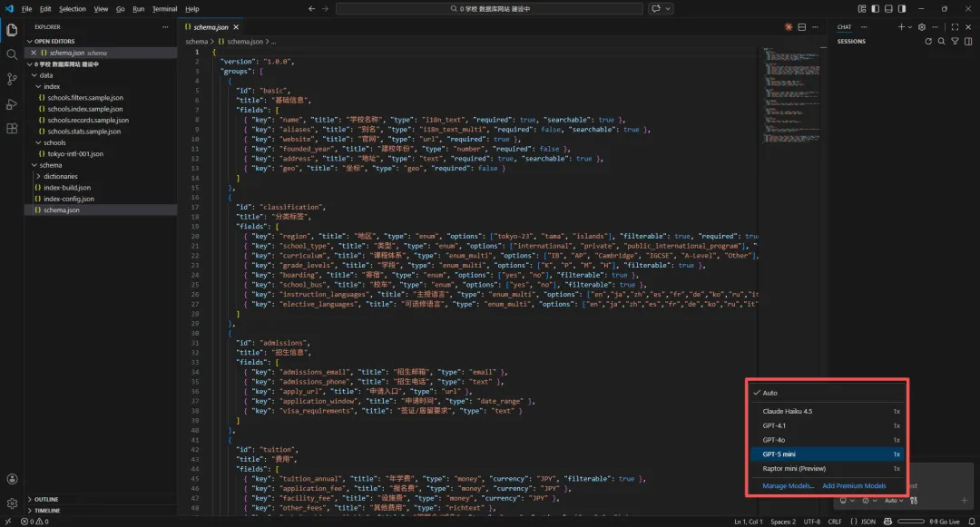Click the remote window icon in status bar

(7, 522)
